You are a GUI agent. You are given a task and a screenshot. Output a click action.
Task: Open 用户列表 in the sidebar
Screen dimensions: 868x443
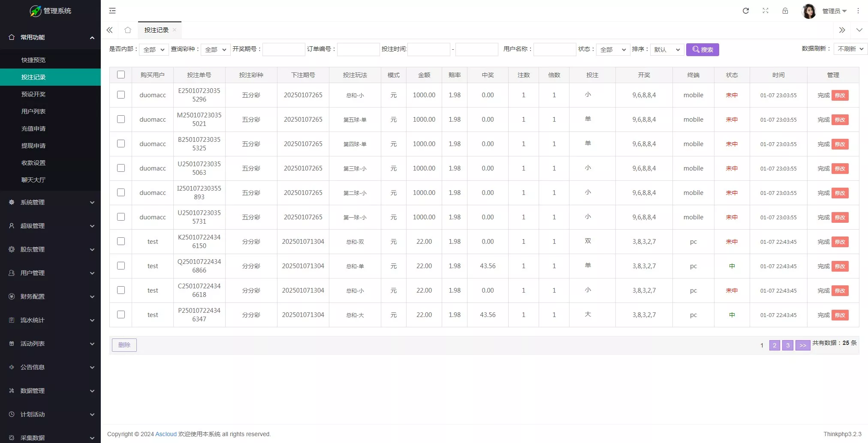[33, 111]
